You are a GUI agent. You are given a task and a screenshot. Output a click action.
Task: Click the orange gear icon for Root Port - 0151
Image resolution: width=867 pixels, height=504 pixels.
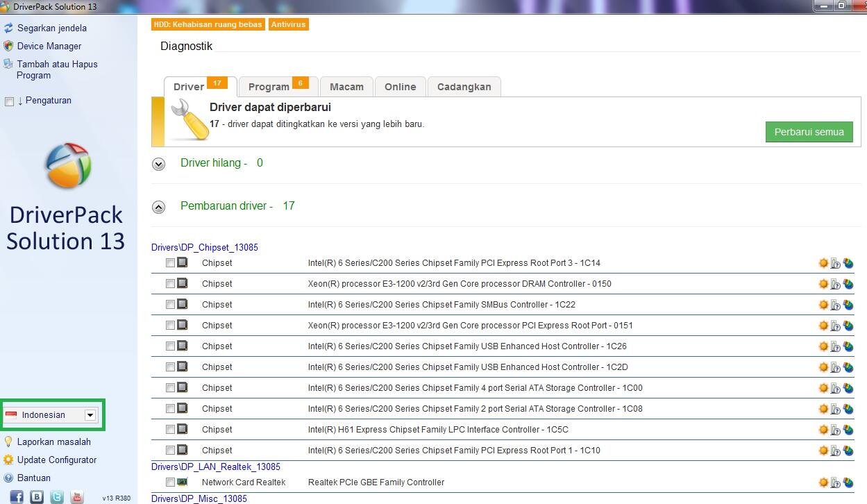[x=824, y=326]
